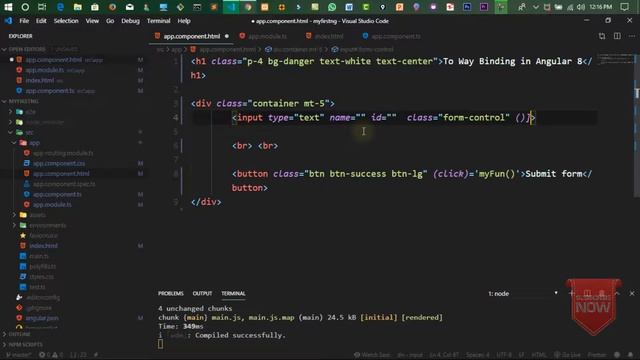Open the Windows Start menu

click(x=8, y=7)
